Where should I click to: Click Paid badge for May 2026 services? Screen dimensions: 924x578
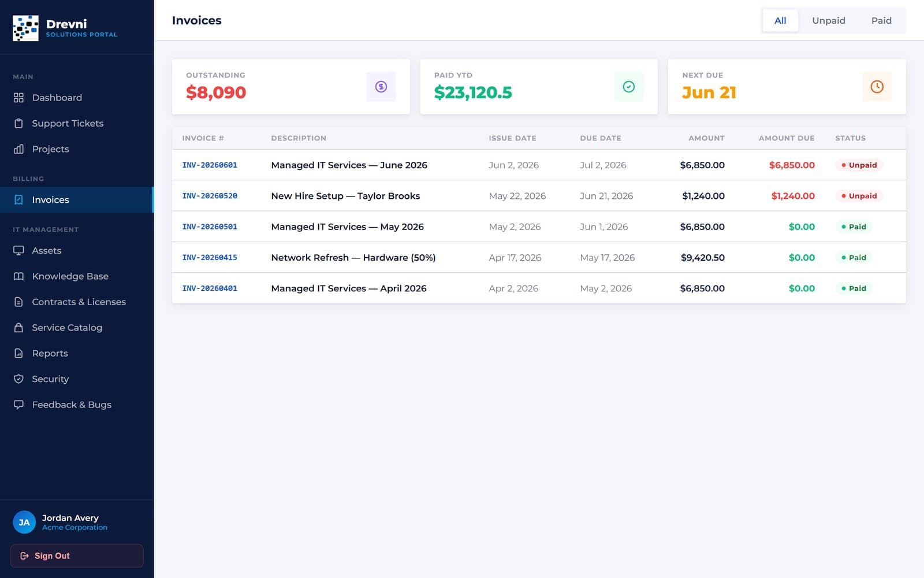click(x=854, y=227)
